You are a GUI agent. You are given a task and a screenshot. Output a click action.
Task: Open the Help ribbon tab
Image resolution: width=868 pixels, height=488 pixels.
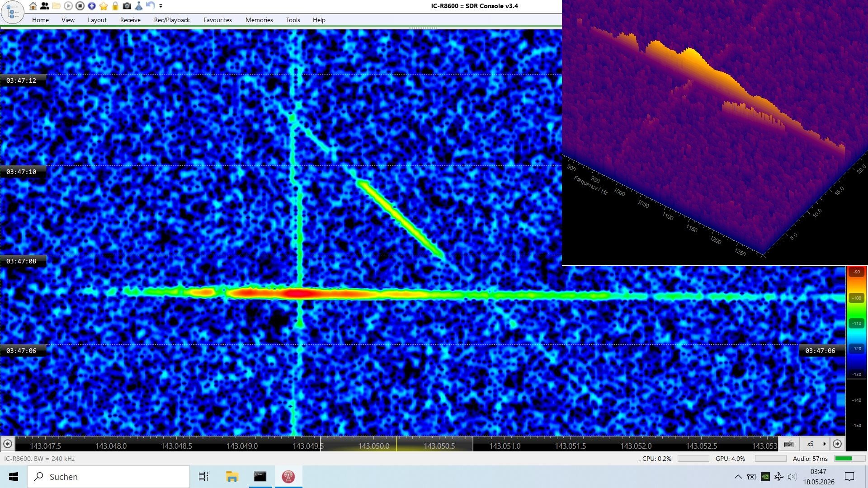tap(319, 20)
